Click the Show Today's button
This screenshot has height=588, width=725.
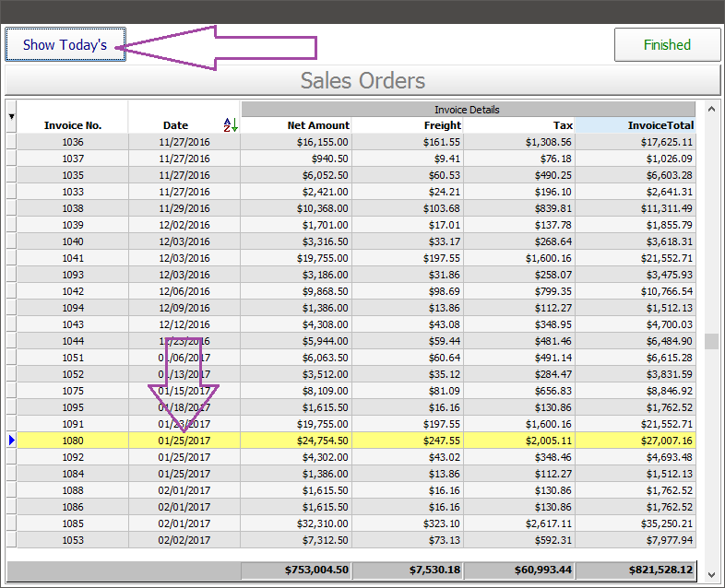65,44
